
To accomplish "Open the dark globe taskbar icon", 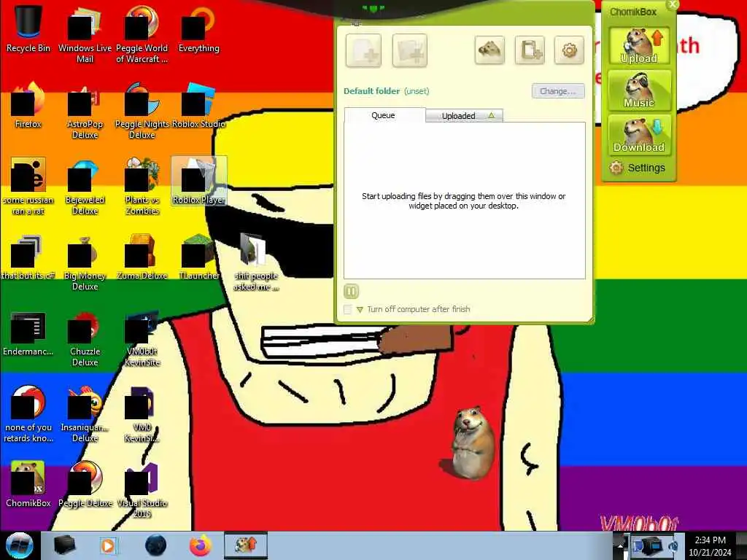I will (x=155, y=545).
